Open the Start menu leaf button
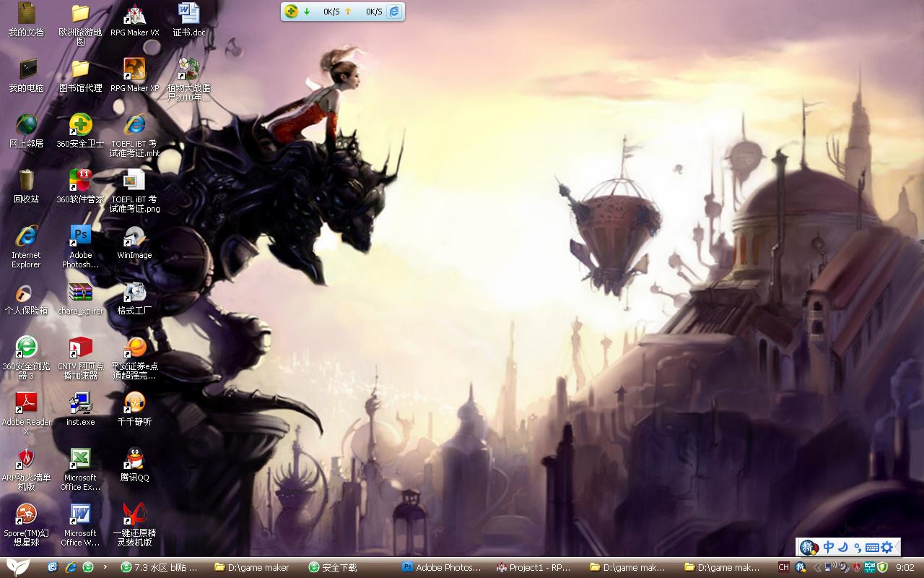Image resolution: width=924 pixels, height=578 pixels. click(x=17, y=567)
